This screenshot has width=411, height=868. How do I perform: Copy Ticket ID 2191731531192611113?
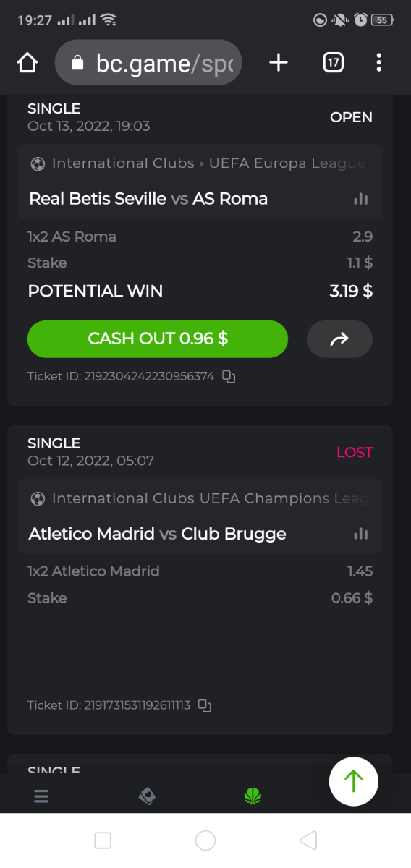pyautogui.click(x=205, y=705)
